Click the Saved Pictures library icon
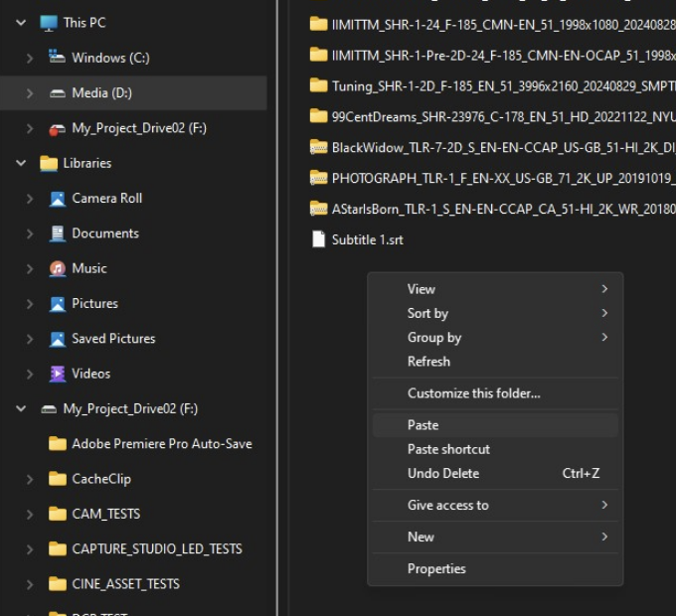The width and height of the screenshot is (676, 616). [x=57, y=339]
